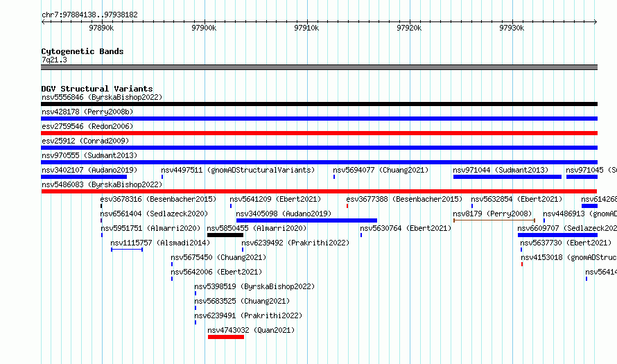Image resolution: width=617 pixels, height=364 pixels.
Task: Click the 7q21.3 band label
Action: point(54,60)
